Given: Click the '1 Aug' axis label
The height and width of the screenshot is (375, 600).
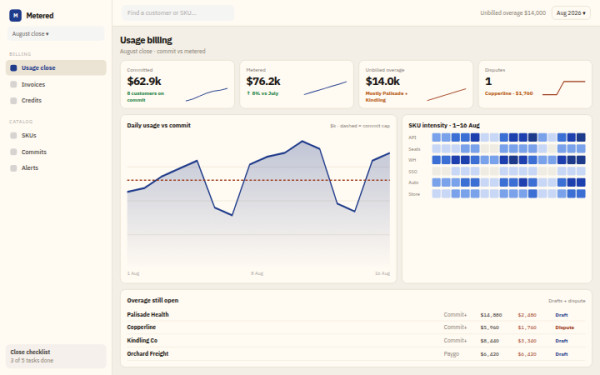Looking at the screenshot, I should (133, 273).
